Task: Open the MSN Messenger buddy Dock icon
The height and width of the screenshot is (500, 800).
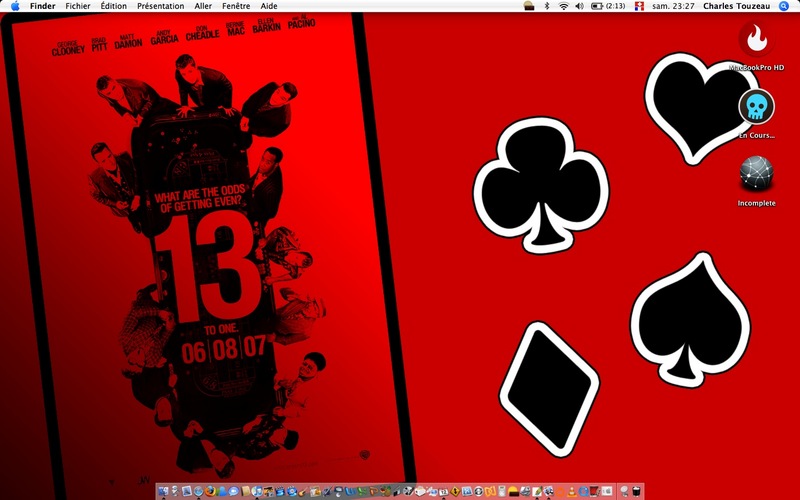Action: point(221,491)
